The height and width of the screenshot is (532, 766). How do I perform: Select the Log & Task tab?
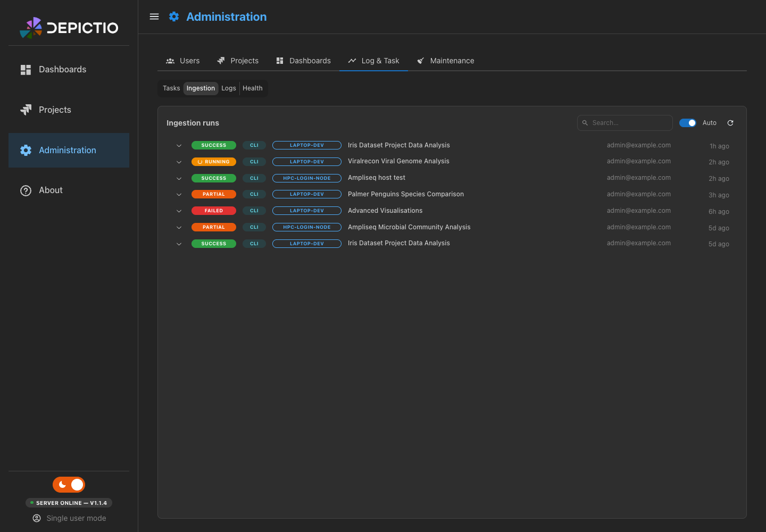coord(373,61)
